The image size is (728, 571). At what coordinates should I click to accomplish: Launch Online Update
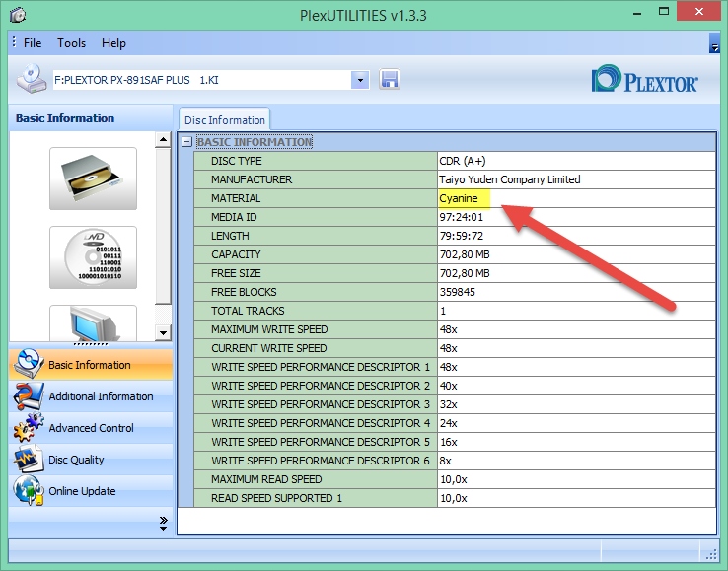click(82, 491)
